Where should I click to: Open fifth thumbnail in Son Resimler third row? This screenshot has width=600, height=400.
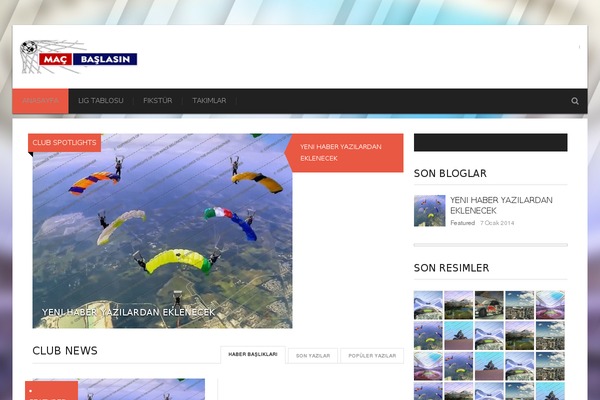550,366
